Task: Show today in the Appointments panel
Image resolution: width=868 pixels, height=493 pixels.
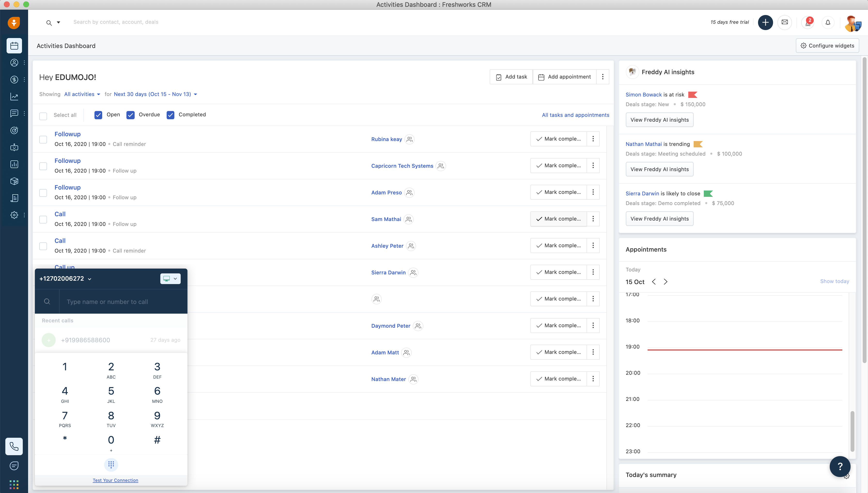Action: 835,281
